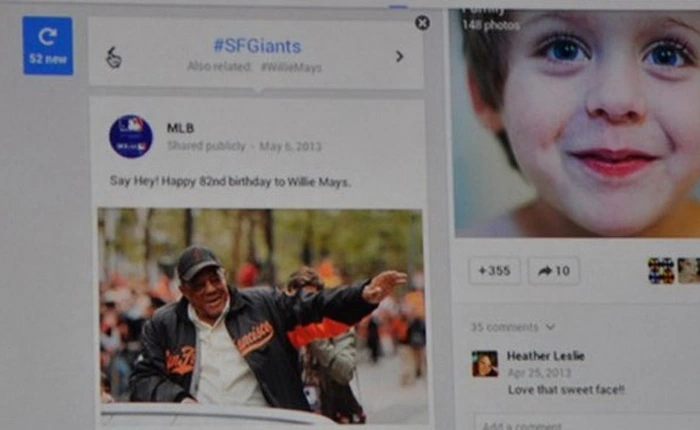Close the #SFGiants related hashtag card
The height and width of the screenshot is (430, 700).
(422, 23)
